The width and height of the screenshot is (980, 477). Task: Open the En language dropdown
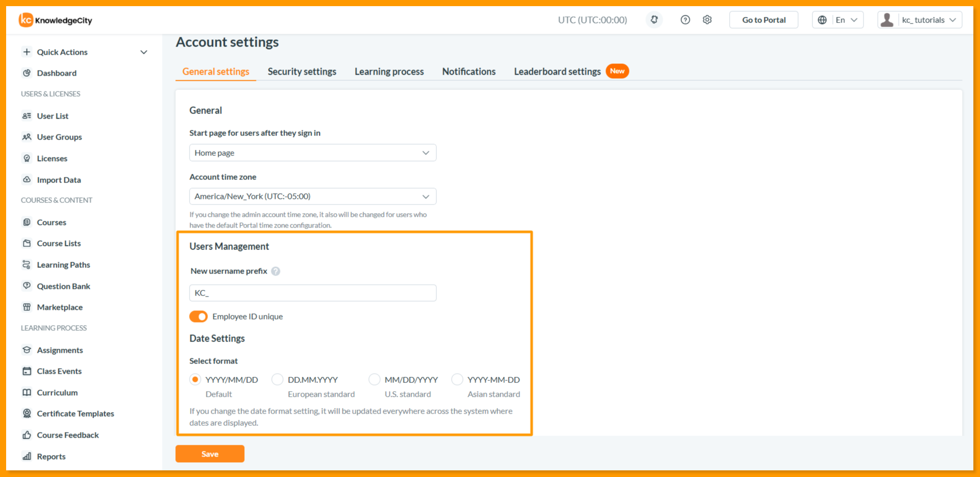[838, 20]
